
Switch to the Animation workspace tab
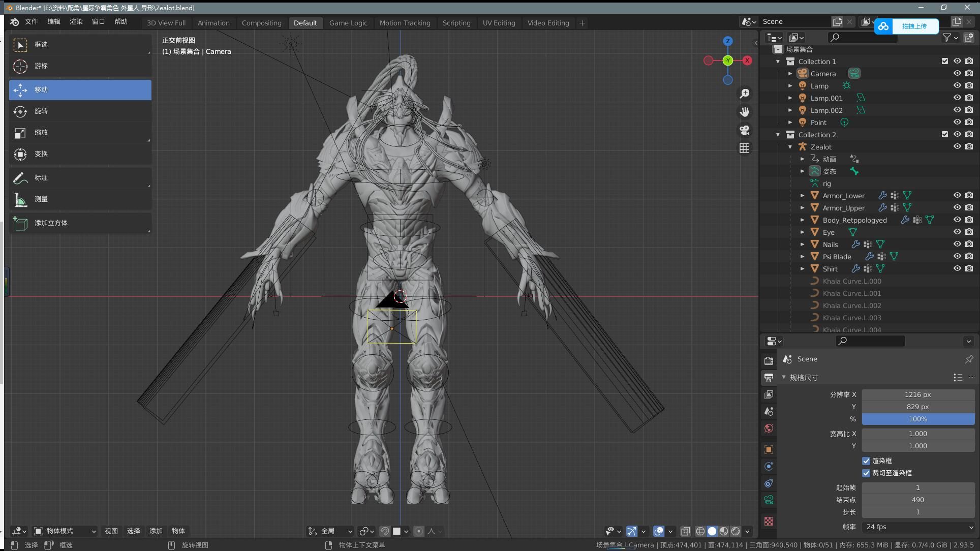tap(213, 23)
